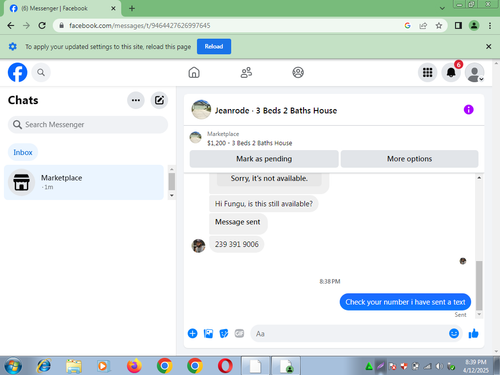Screen dimensions: 500x375
Task: Select the Inbox tab
Action: [x=23, y=152]
